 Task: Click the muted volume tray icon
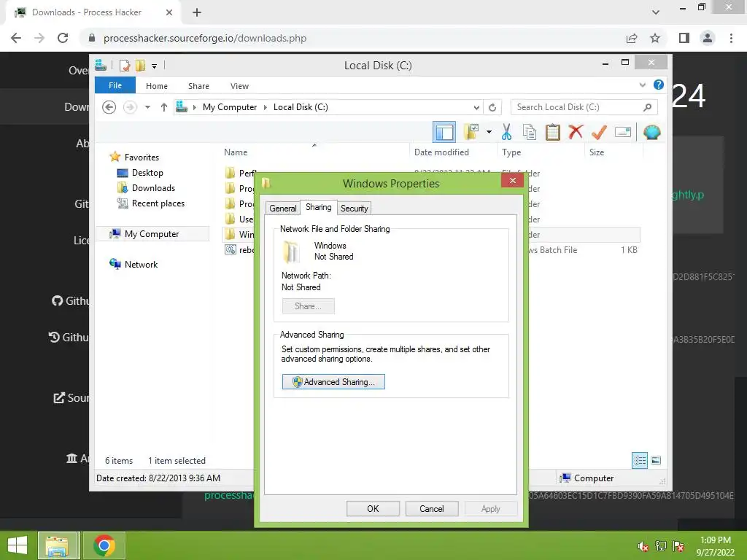click(643, 546)
